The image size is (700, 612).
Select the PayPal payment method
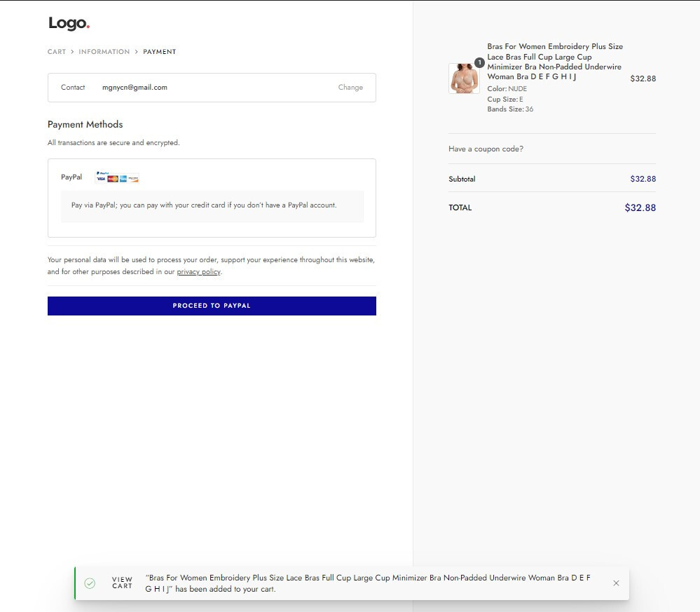pyautogui.click(x=71, y=177)
